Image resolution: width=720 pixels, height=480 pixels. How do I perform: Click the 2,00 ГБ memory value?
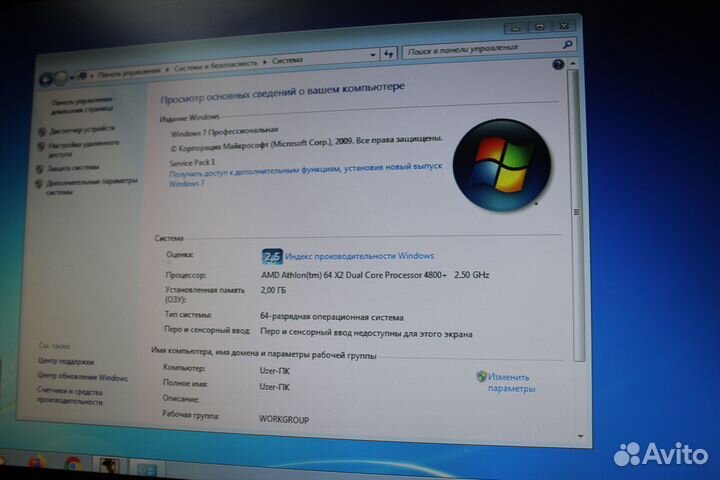coord(273,290)
